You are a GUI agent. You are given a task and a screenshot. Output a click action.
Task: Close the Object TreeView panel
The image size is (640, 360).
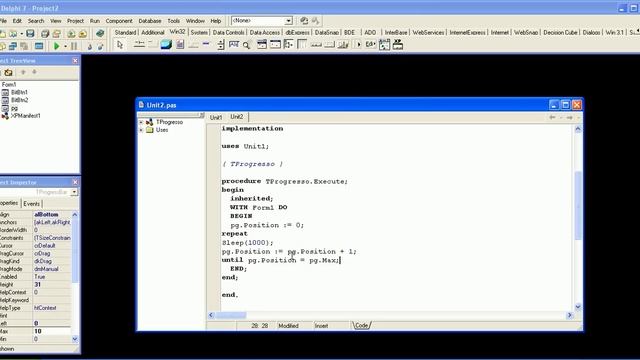(75, 60)
